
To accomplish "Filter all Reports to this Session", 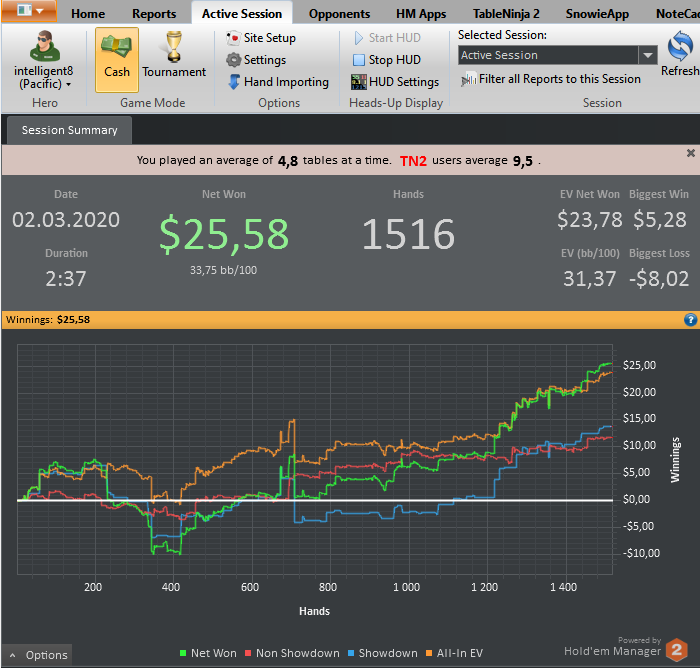I will (x=551, y=79).
